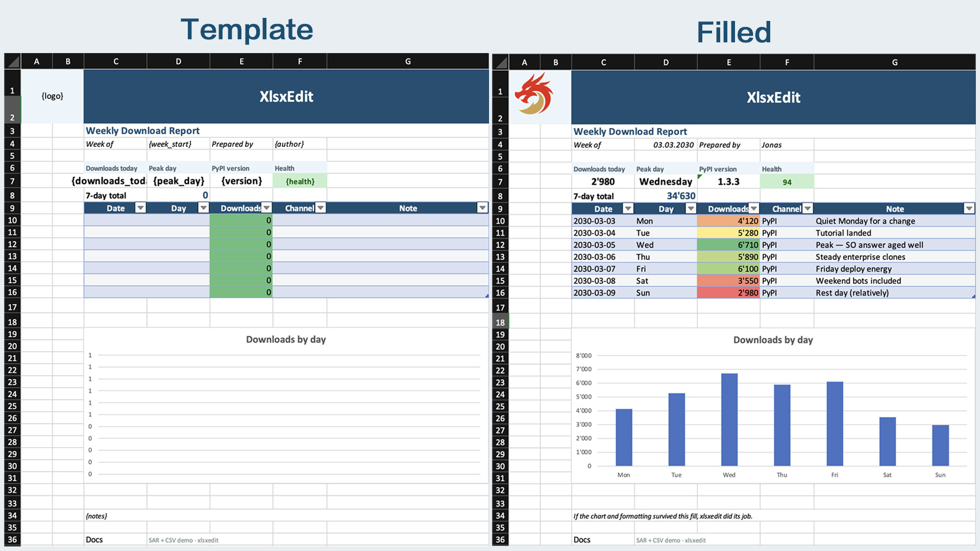Image resolution: width=980 pixels, height=551 pixels.
Task: Select the {peak_day} placeholder cell
Action: point(178,181)
